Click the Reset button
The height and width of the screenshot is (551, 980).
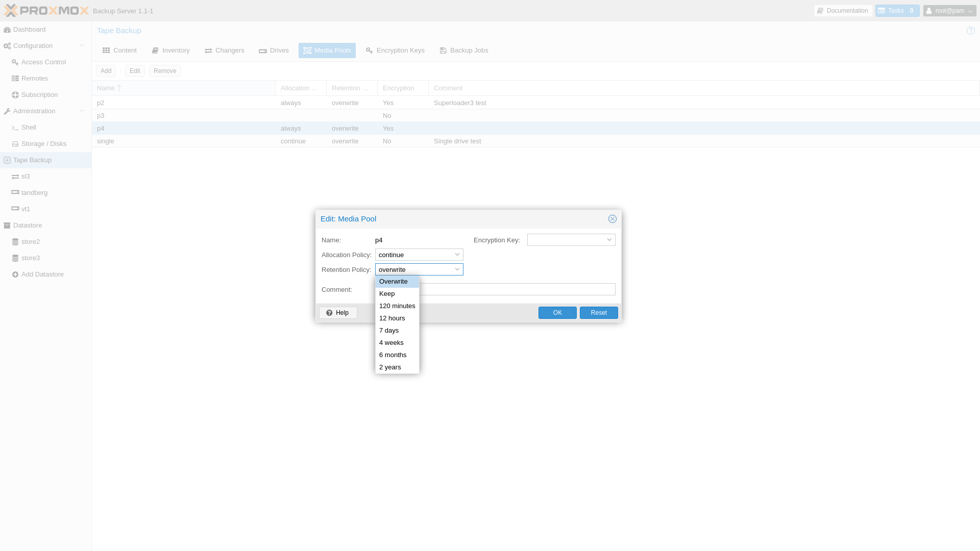598,313
